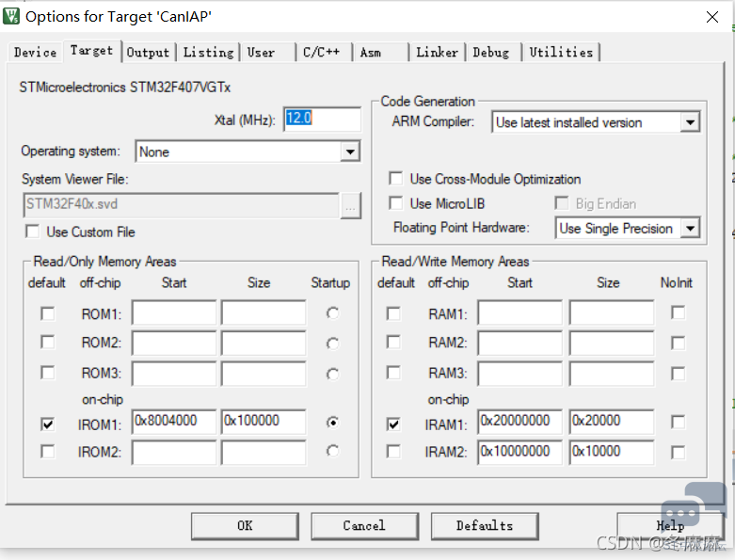Open the Debug tab

click(490, 52)
